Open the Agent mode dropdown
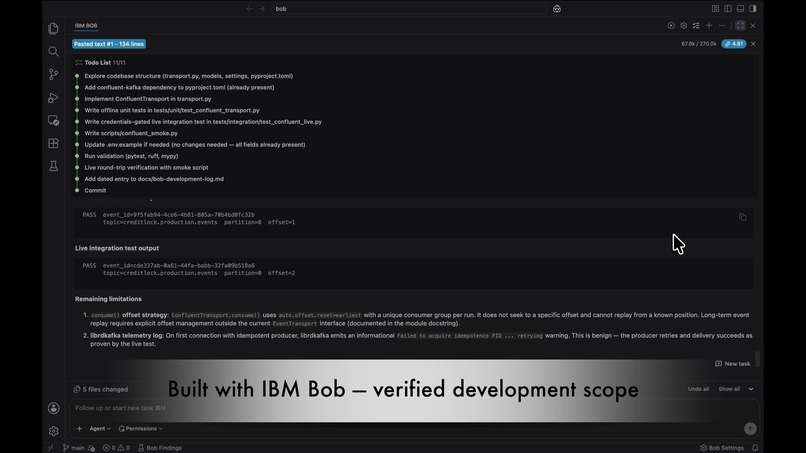 click(x=100, y=428)
